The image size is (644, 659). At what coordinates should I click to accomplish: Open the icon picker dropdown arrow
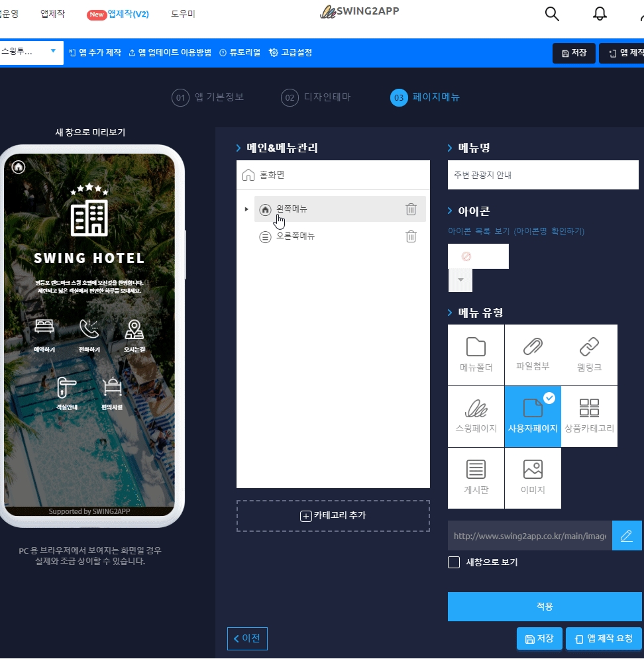tap(460, 280)
